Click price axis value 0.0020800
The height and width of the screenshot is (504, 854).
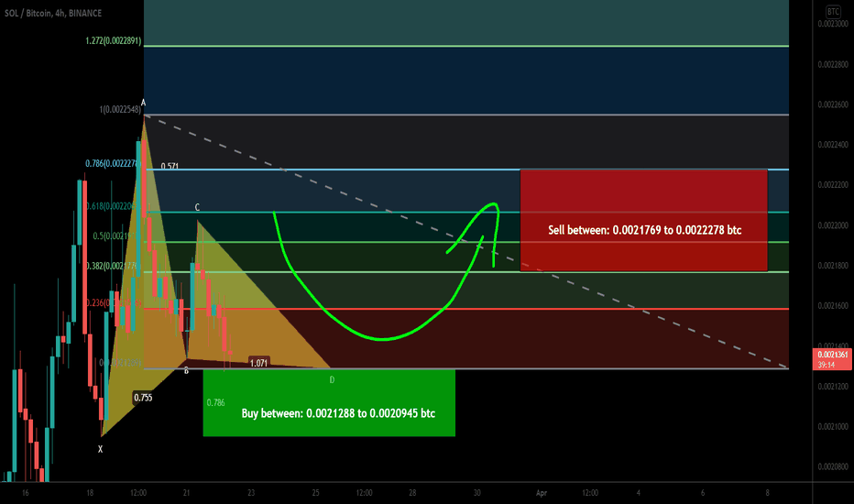(x=833, y=467)
